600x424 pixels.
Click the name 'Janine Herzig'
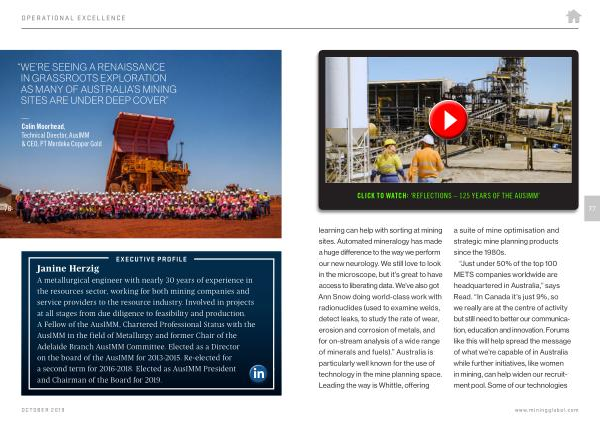(x=67, y=269)
